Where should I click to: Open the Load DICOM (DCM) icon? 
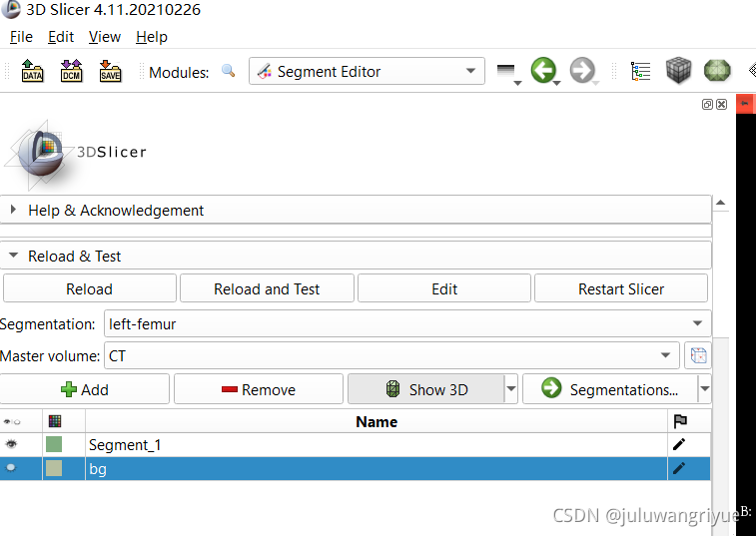[71, 71]
